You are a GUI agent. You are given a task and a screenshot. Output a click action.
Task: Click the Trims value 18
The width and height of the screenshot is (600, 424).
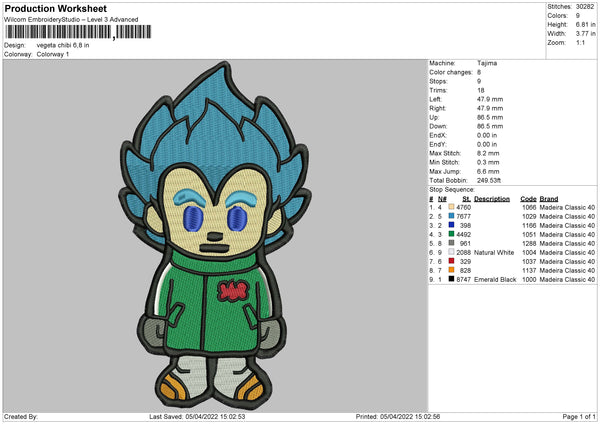[x=481, y=90]
